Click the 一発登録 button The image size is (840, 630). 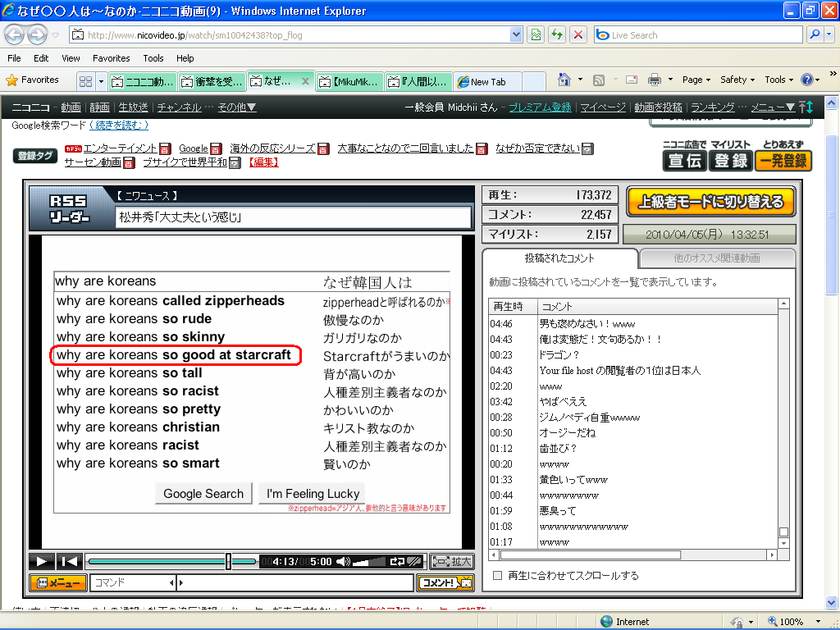coord(783,161)
